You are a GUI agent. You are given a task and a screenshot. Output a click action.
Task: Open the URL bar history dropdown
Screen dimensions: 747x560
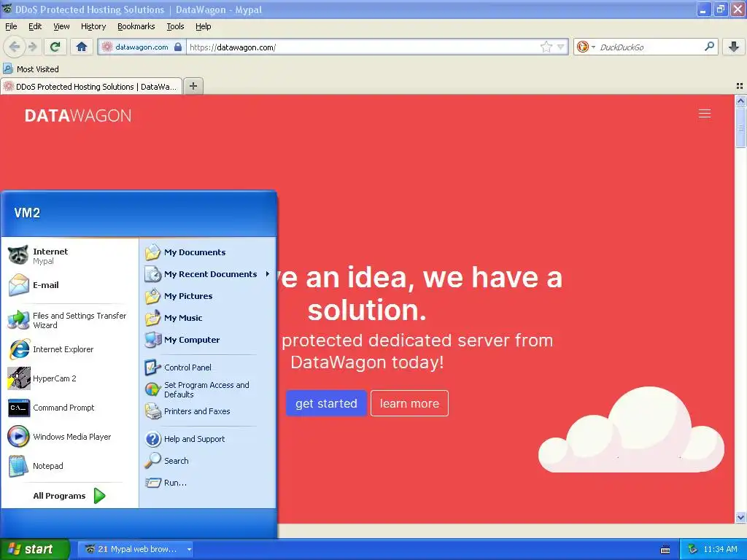click(561, 47)
